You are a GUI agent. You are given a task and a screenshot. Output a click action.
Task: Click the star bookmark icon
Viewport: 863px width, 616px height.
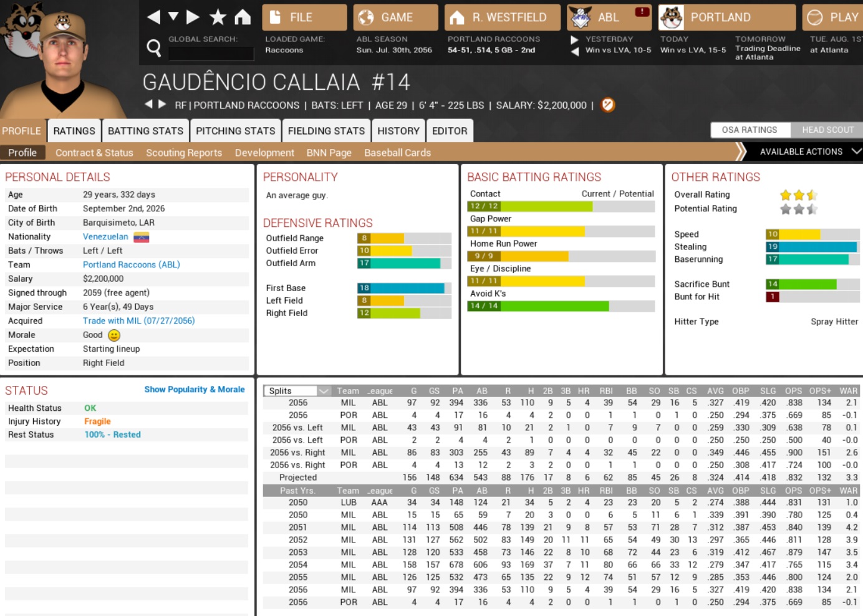[218, 17]
